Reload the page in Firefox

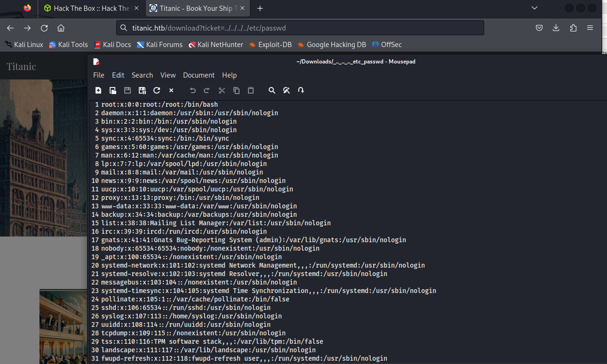click(44, 28)
